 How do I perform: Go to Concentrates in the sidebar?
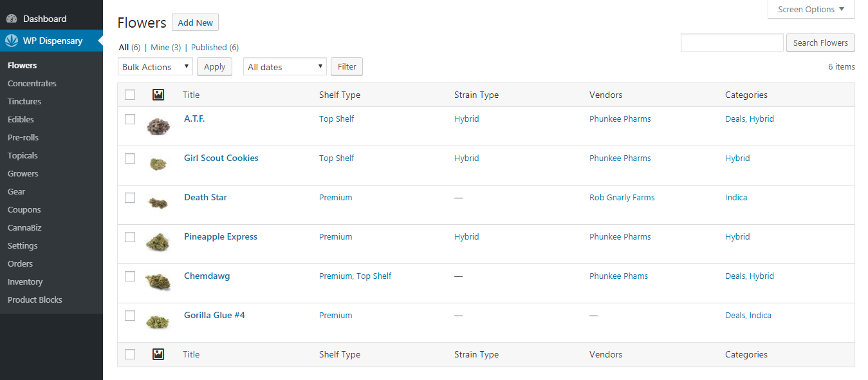pyautogui.click(x=32, y=83)
